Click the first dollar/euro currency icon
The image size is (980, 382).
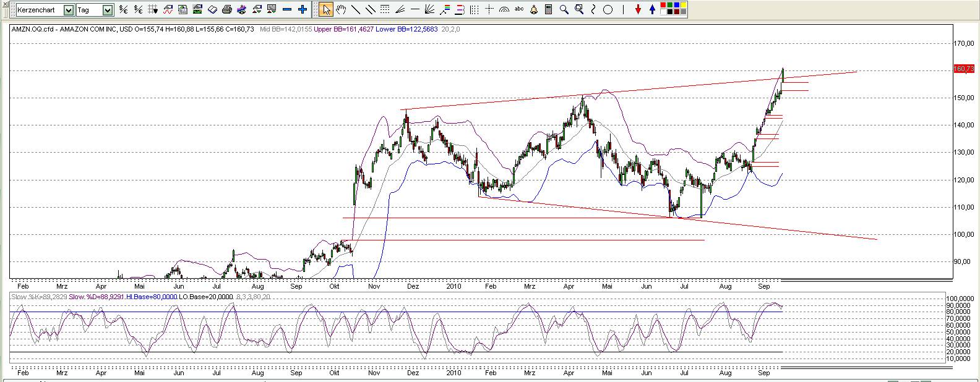(123, 9)
